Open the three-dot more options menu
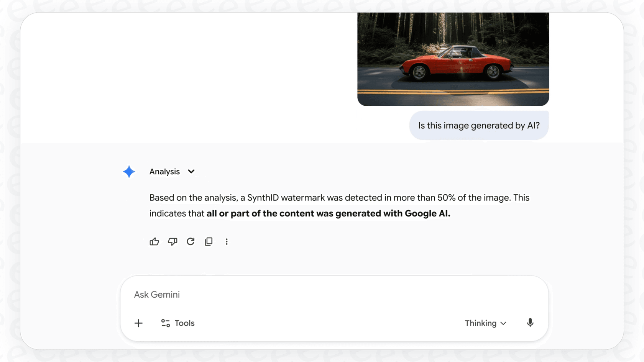 tap(227, 241)
